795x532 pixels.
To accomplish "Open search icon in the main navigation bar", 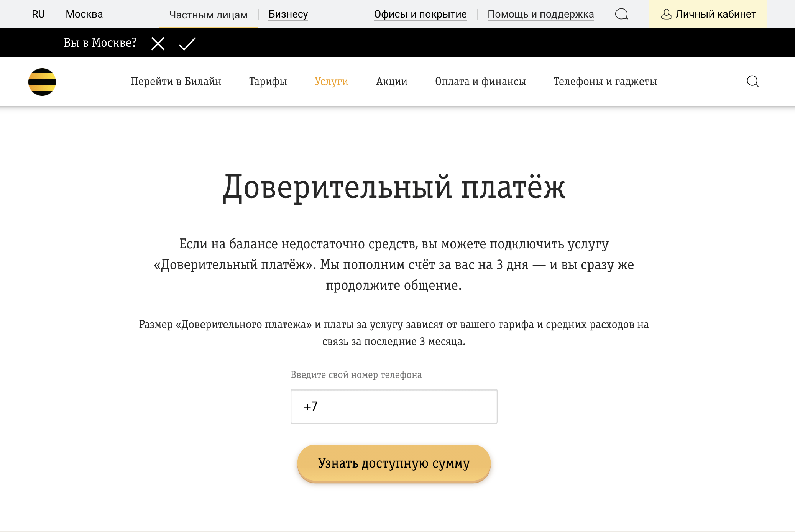I will [x=752, y=81].
